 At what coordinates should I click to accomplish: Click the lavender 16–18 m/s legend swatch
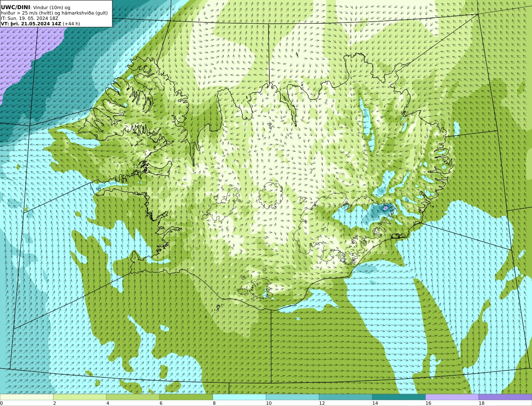click(x=452, y=397)
